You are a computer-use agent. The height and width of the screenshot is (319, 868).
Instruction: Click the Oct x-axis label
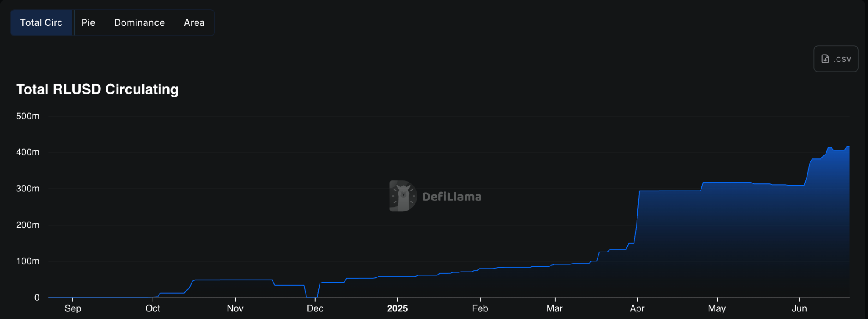pos(153,308)
